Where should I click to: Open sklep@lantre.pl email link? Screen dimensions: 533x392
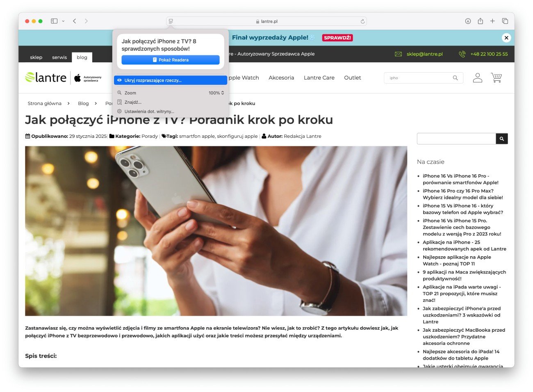tap(425, 54)
